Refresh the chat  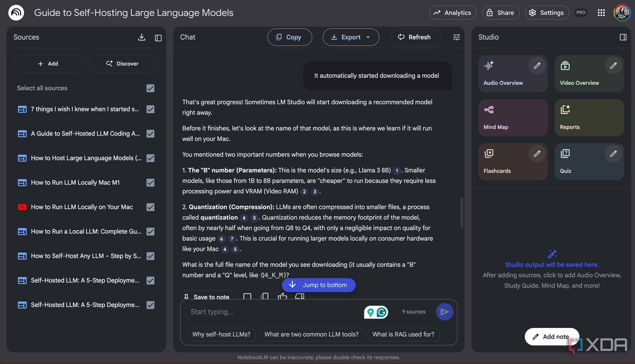click(x=415, y=37)
